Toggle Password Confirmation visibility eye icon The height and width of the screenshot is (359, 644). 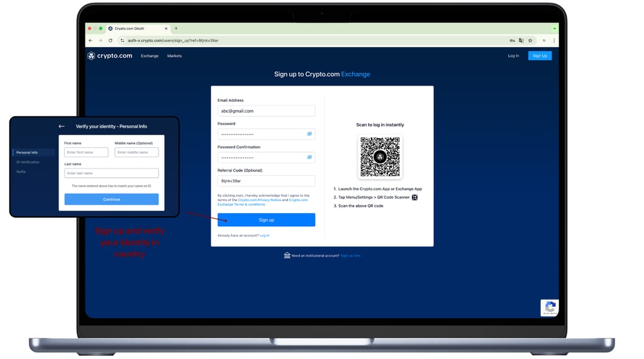(309, 157)
